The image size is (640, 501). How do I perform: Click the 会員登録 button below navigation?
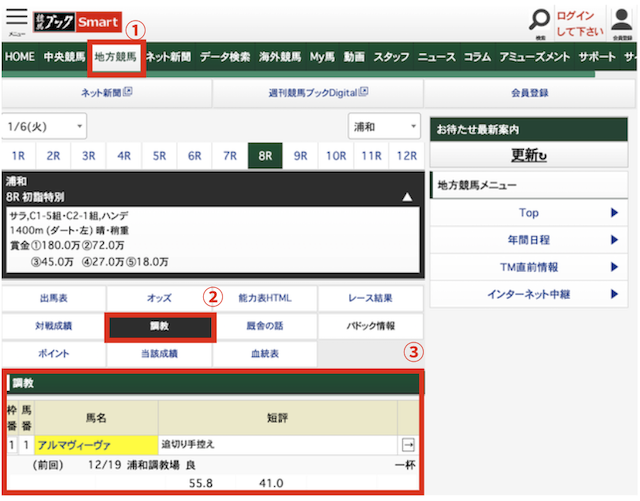coord(529,93)
